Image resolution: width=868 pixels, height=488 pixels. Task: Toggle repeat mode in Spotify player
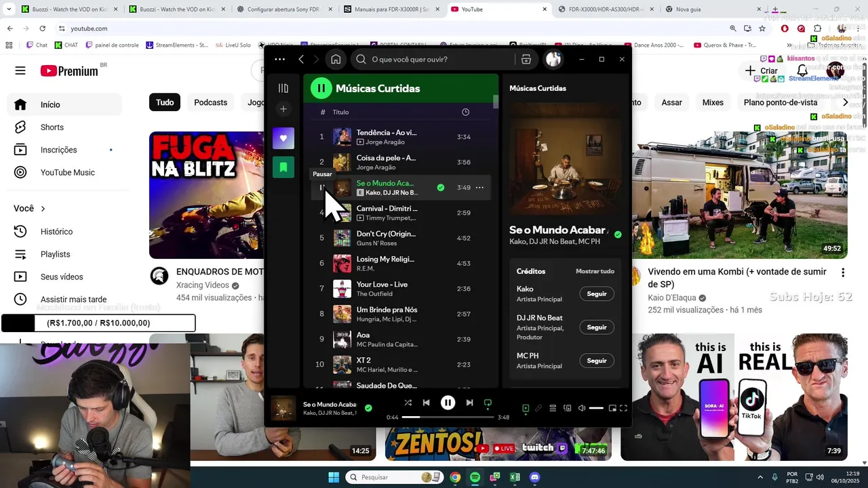click(488, 403)
